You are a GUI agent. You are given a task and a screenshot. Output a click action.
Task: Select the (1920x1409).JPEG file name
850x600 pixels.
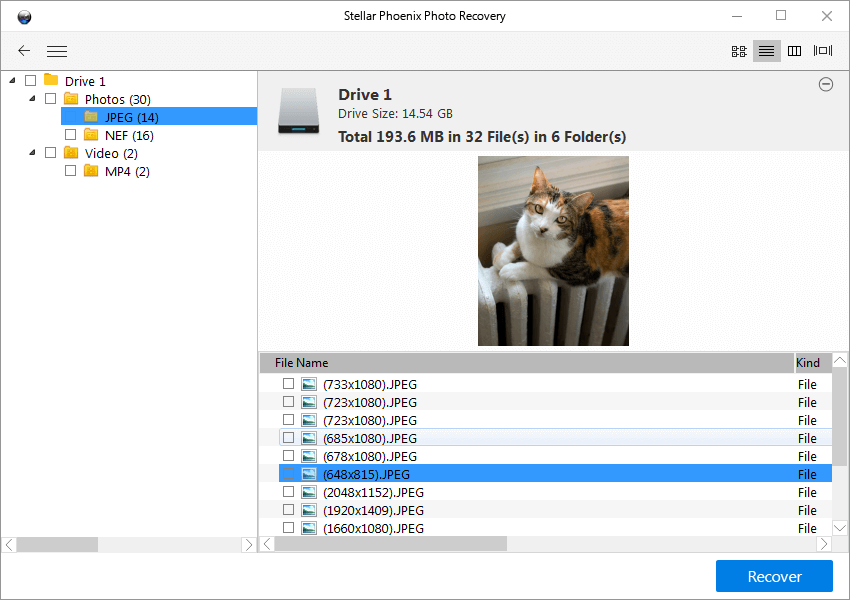click(374, 511)
